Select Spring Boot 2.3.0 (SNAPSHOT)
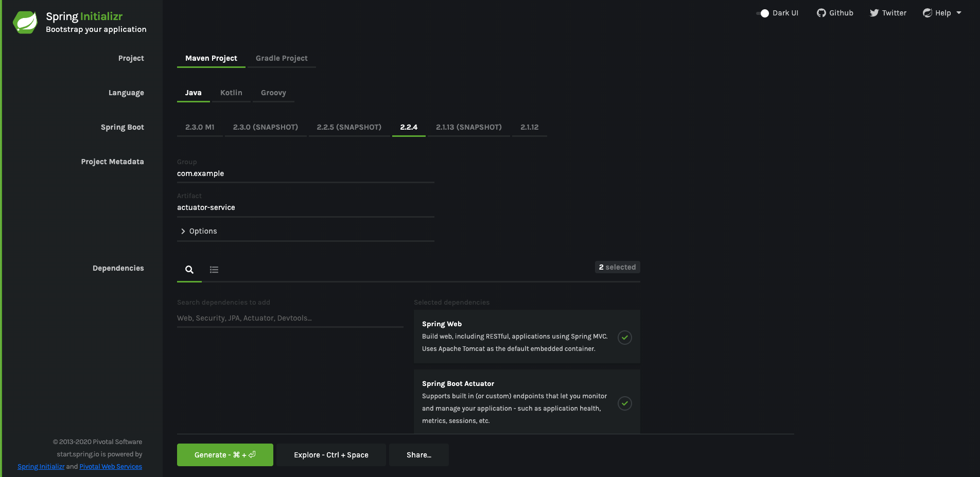The width and height of the screenshot is (980, 477). pyautogui.click(x=266, y=127)
